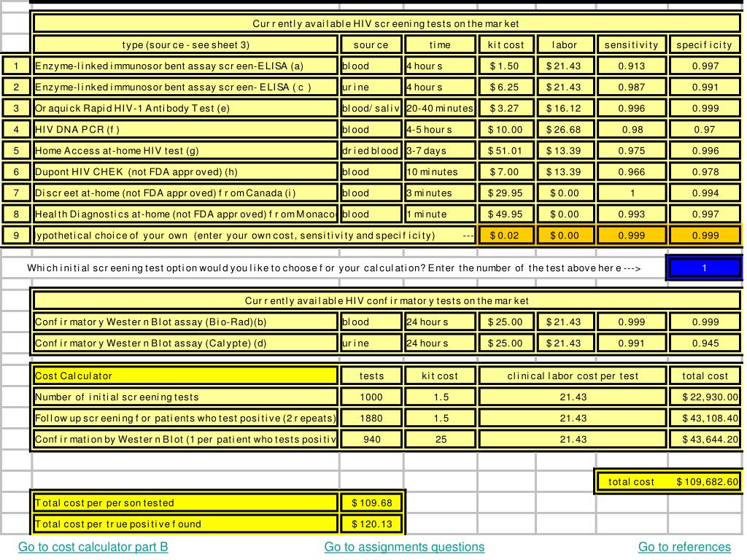This screenshot has height=560, width=747.
Task: Click 'Currently available HIV screening tests' title
Action: [x=386, y=23]
